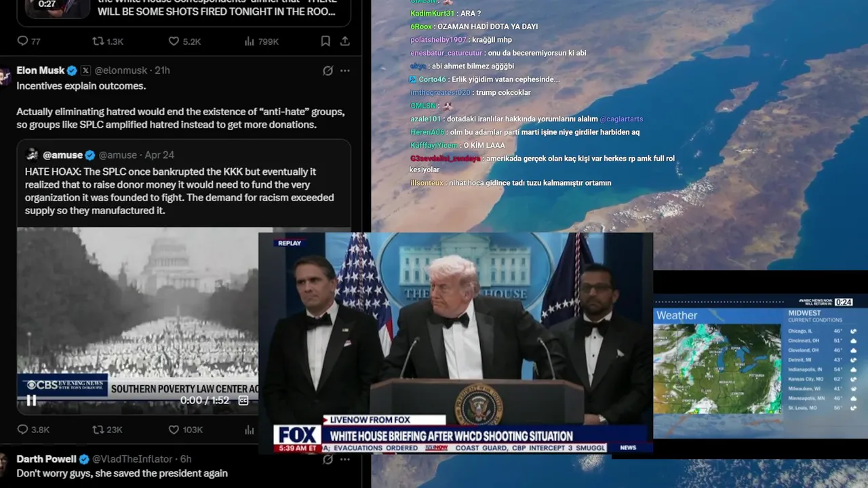Click the Incentives explain outcomes tweet text
The height and width of the screenshot is (488, 868).
coord(81,86)
